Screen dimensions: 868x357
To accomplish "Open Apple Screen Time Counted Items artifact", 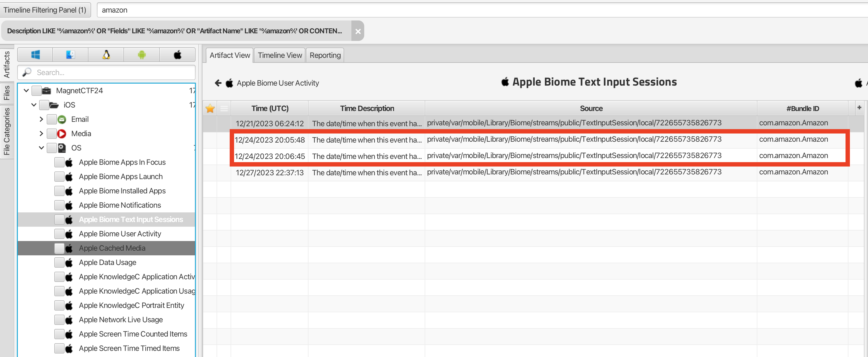I will coord(133,334).
